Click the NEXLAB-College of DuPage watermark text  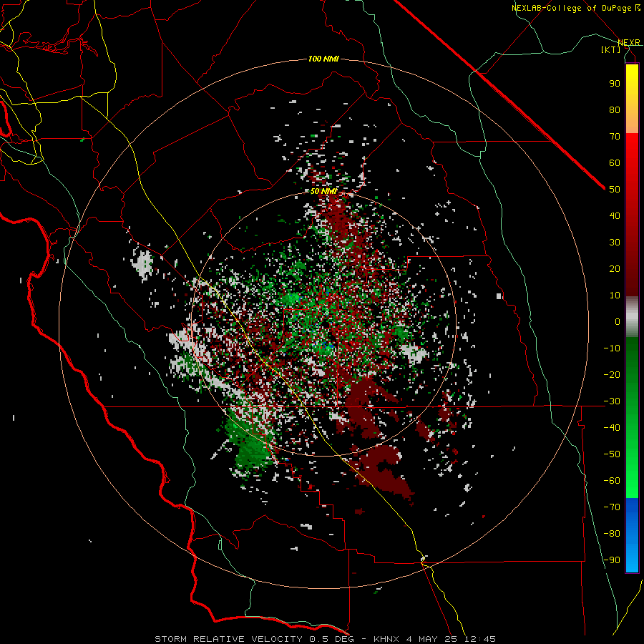tap(575, 8)
